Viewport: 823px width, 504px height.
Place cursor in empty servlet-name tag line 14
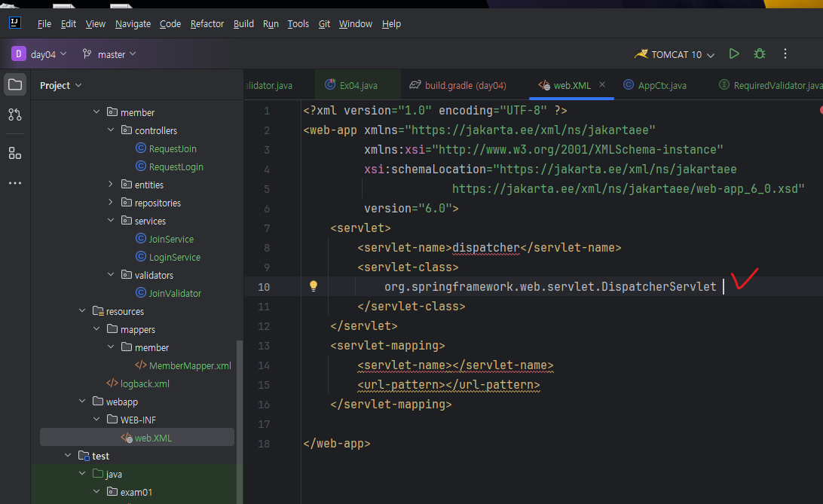click(x=455, y=365)
